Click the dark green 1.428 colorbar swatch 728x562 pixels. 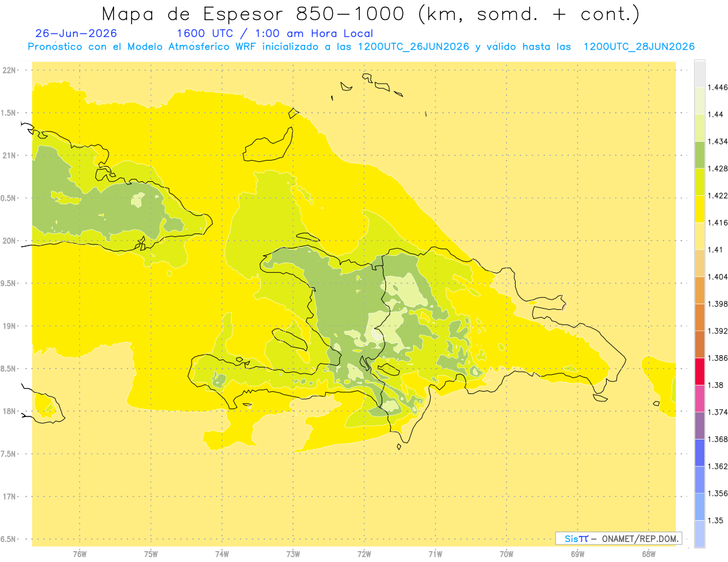(699, 155)
